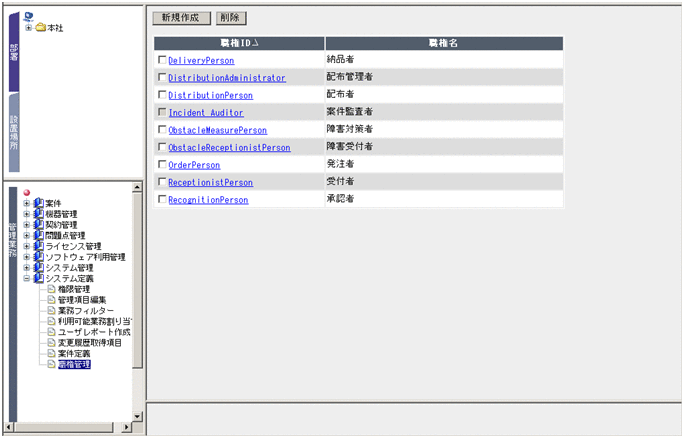Enable the ObstacleMeasurePerson checkbox
The image size is (685, 440).
click(162, 130)
